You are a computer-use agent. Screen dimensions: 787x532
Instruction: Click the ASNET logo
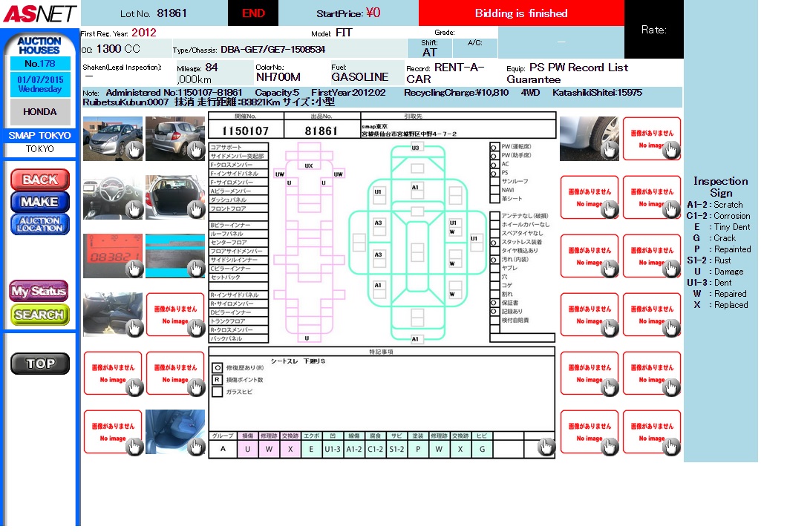39,13
